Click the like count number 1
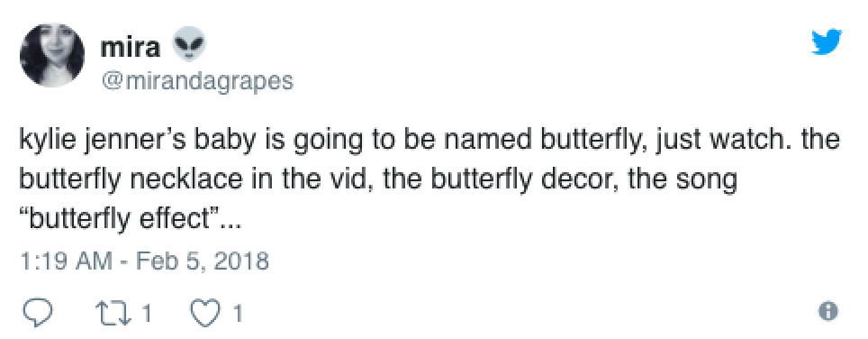The image size is (868, 339). [x=237, y=314]
